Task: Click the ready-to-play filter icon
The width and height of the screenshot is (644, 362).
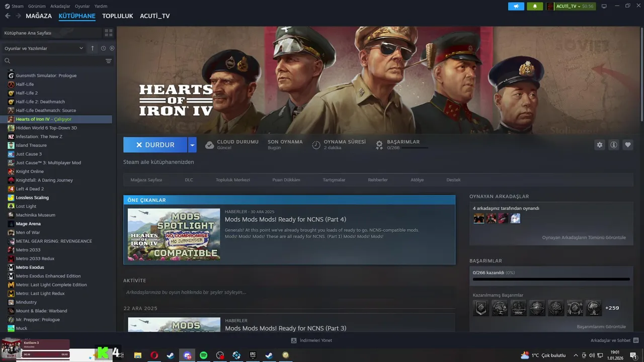Action: point(112,48)
